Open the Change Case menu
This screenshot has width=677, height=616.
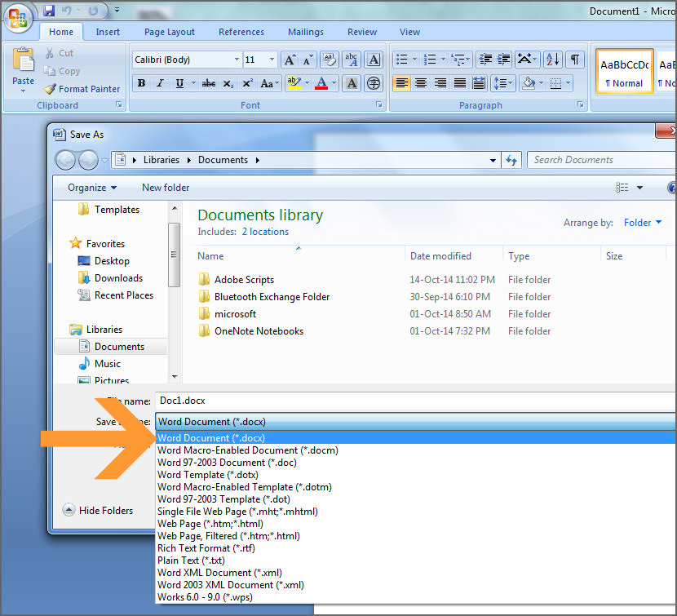coord(269,83)
